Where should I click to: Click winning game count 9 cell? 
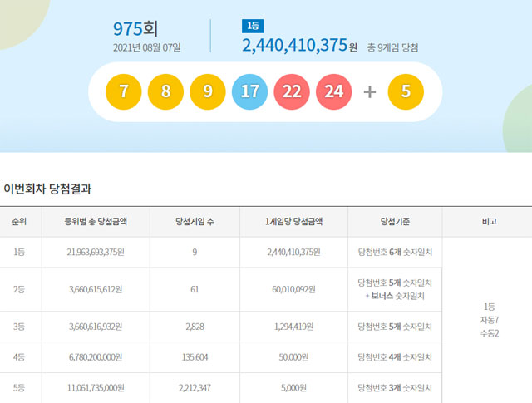point(195,252)
